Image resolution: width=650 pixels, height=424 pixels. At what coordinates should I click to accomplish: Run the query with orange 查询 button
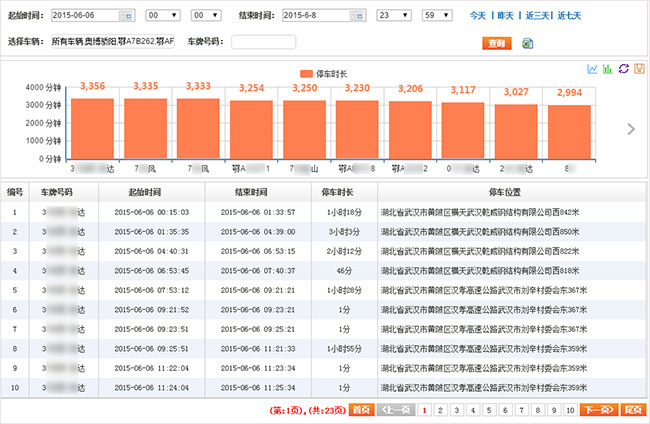click(x=497, y=43)
